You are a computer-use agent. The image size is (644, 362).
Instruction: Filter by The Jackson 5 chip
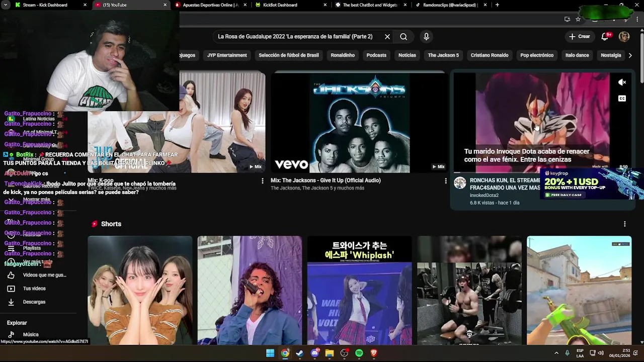443,55
